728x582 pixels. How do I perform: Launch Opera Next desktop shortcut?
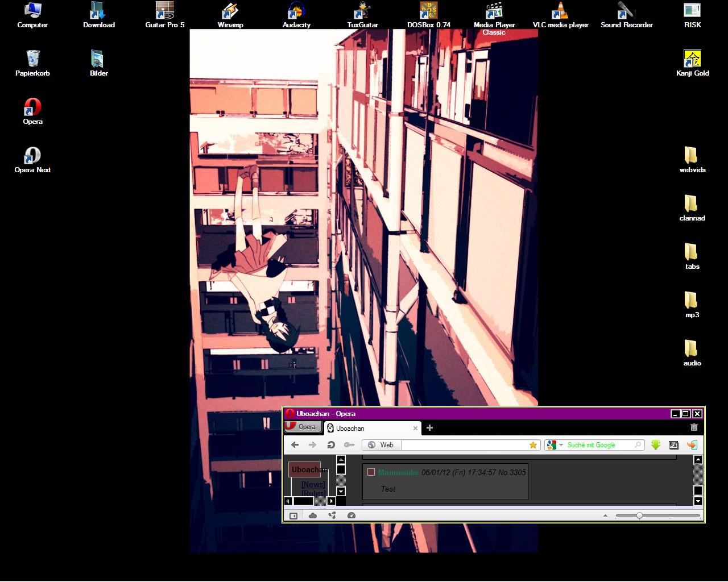(32, 160)
